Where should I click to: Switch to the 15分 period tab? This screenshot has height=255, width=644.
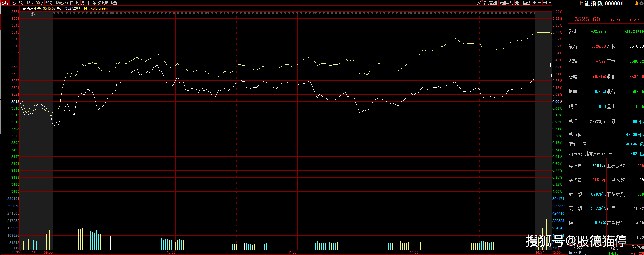coord(30,3)
